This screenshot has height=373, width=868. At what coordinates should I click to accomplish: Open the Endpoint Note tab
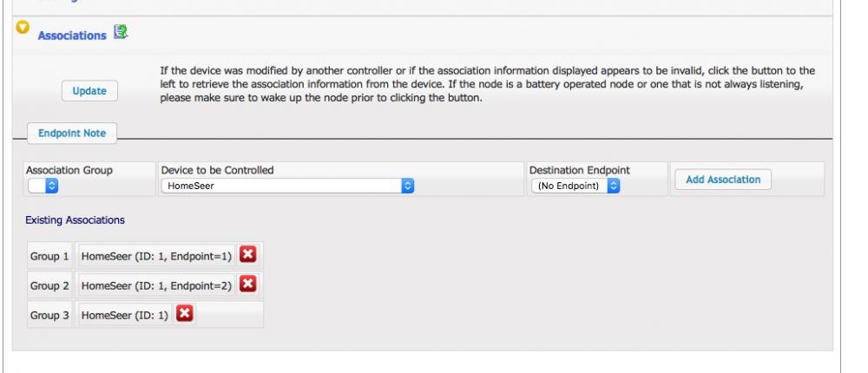point(73,132)
